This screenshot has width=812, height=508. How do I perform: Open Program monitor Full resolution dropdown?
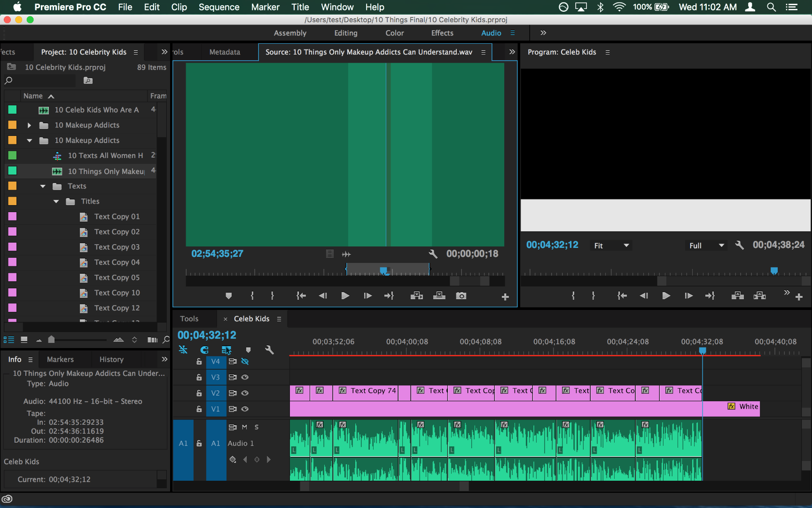[706, 246]
